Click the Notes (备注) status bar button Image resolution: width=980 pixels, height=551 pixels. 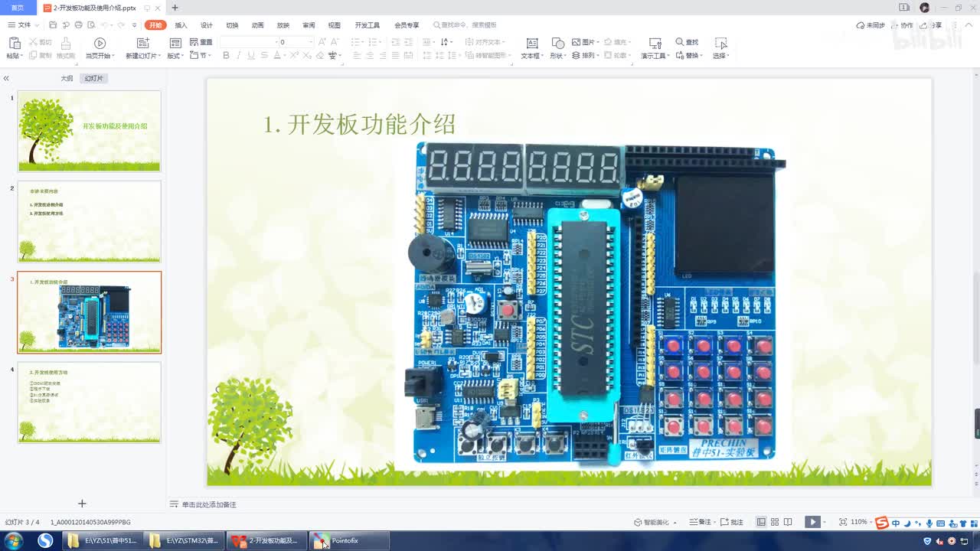(x=701, y=522)
